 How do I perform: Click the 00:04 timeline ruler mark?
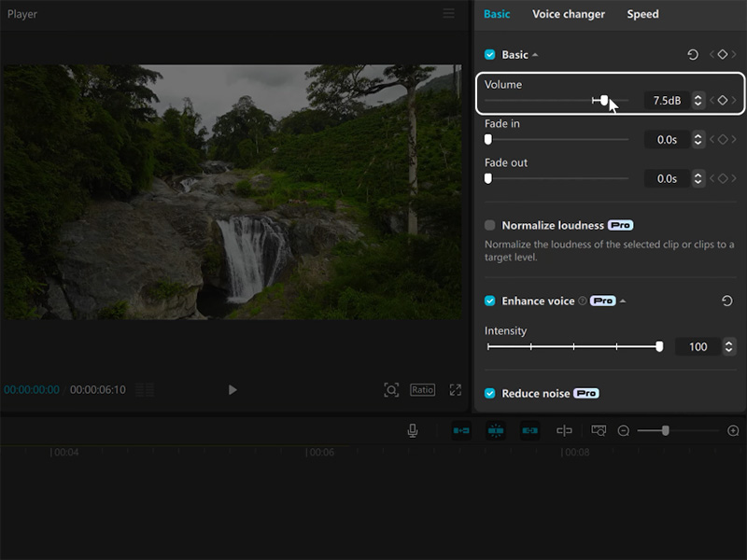64,453
